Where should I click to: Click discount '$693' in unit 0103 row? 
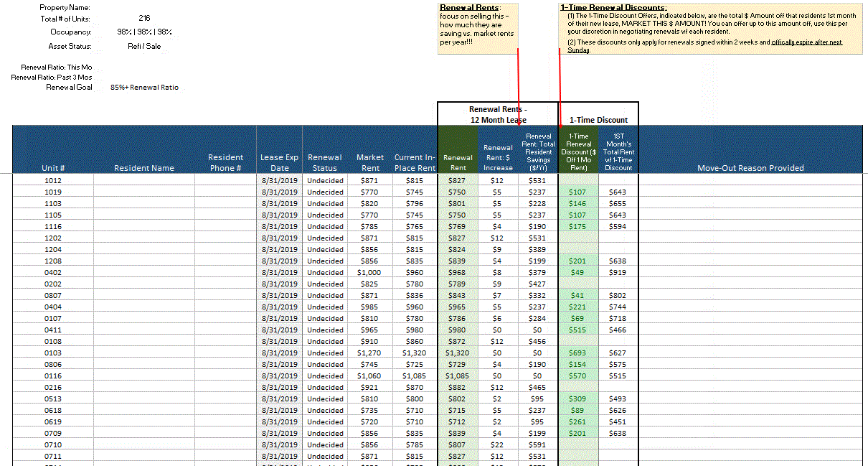tap(577, 353)
